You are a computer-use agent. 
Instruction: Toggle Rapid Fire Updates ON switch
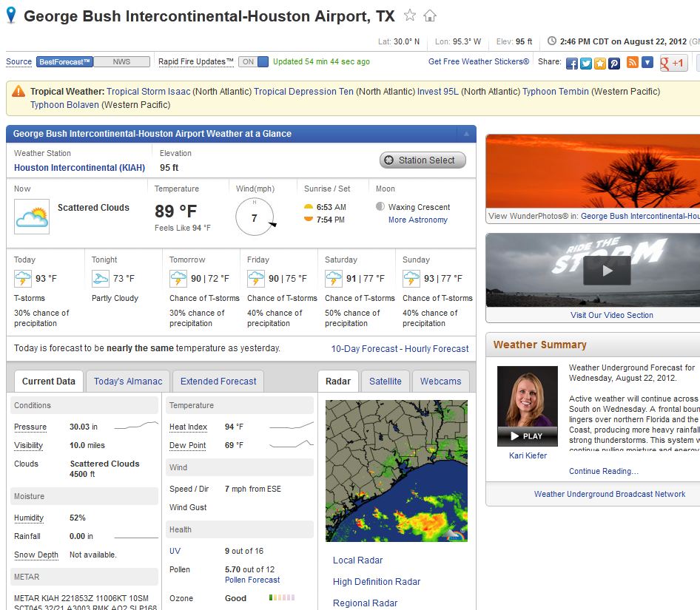pos(253,61)
